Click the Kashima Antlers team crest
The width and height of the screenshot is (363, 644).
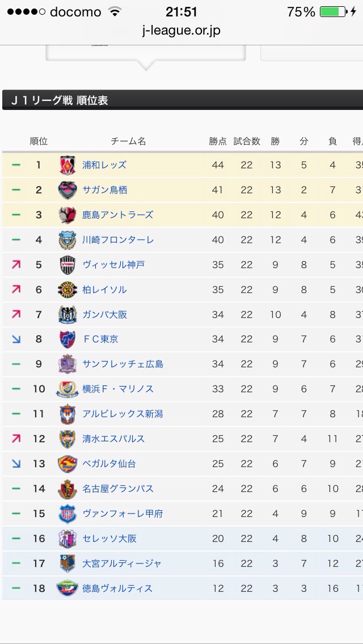(67, 215)
